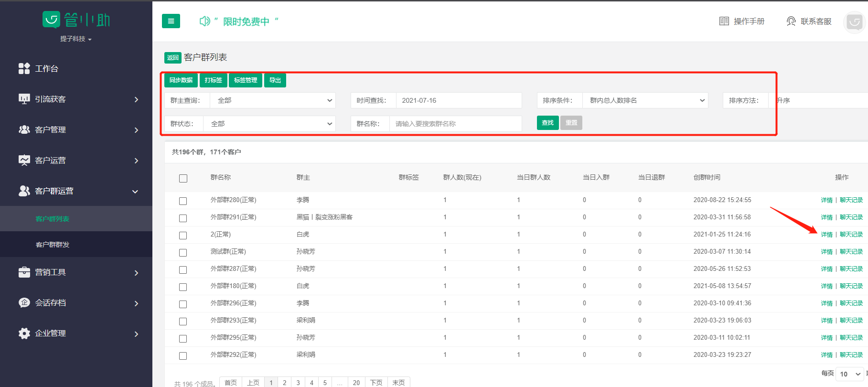Image resolution: width=868 pixels, height=387 pixels.
Task: Check the box for 外部群293(正常)
Action: click(x=183, y=322)
